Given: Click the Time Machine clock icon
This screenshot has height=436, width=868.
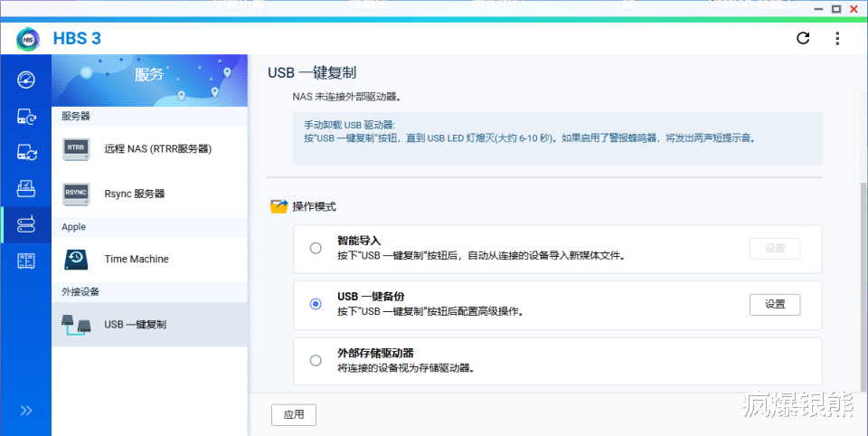Looking at the screenshot, I should click(x=76, y=259).
